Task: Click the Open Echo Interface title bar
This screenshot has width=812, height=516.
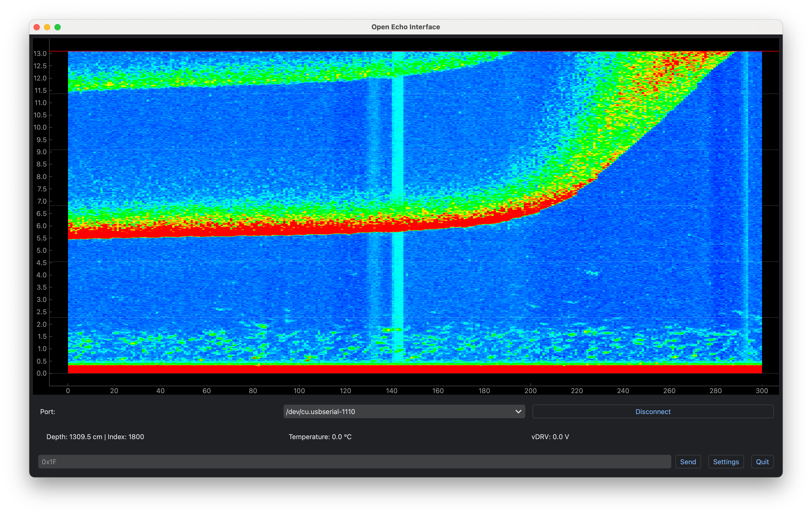Action: coord(406,27)
